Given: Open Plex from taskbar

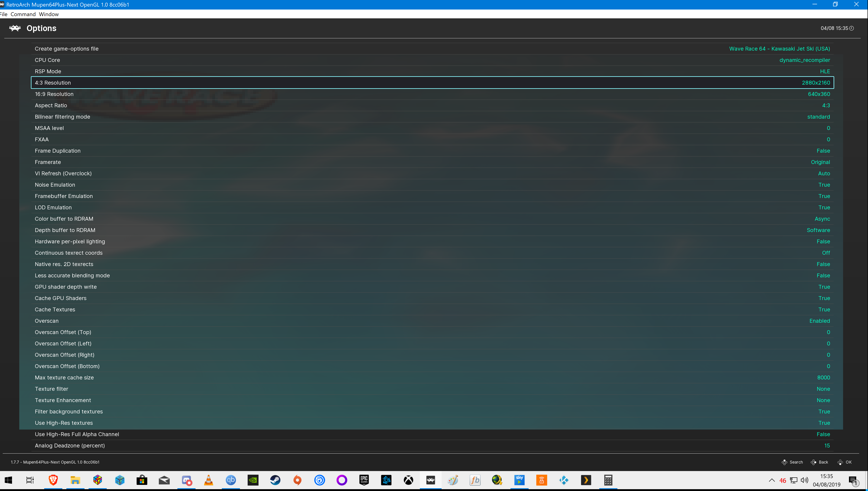Looking at the screenshot, I should (586, 480).
